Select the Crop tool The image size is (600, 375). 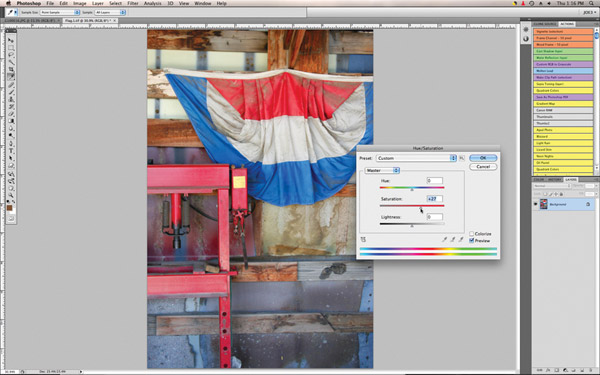pyautogui.click(x=11, y=70)
